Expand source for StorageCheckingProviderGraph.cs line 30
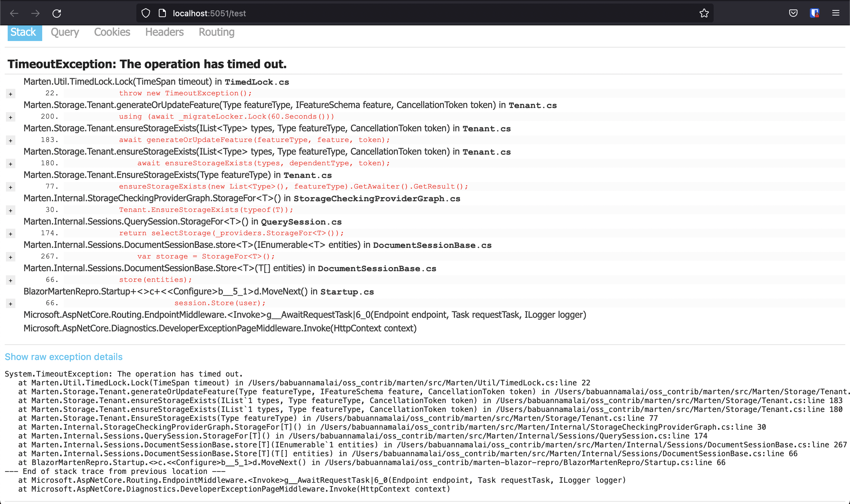Screen dimensions: 850x504 (11, 211)
